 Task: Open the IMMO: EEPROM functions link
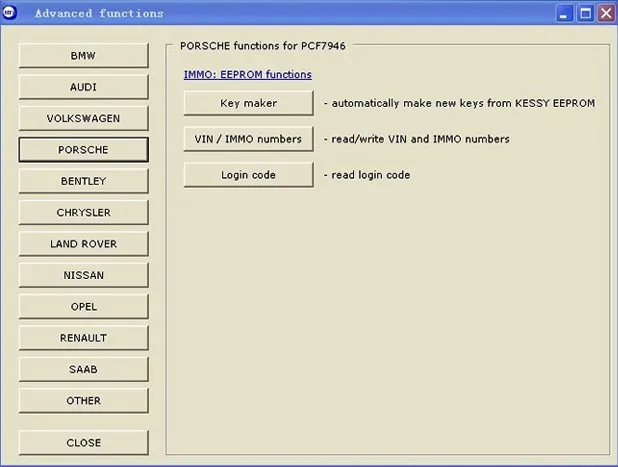tap(248, 74)
